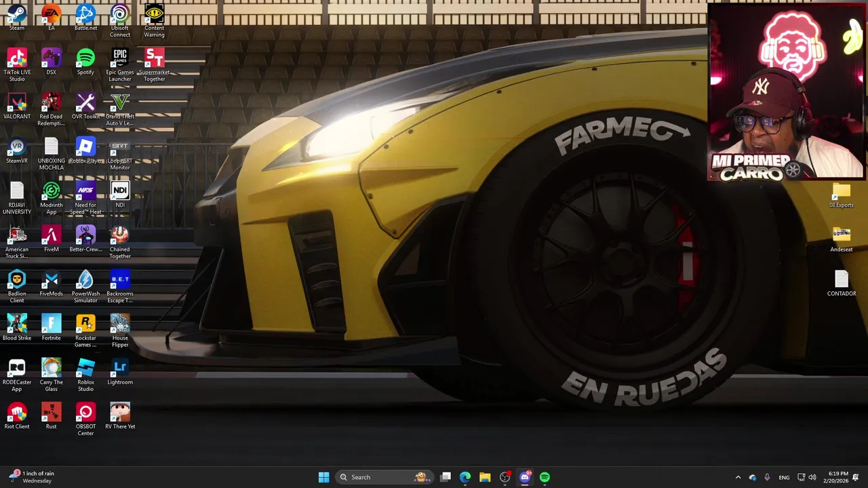
Task: Open the weather widget showing rain
Action: pos(31,477)
